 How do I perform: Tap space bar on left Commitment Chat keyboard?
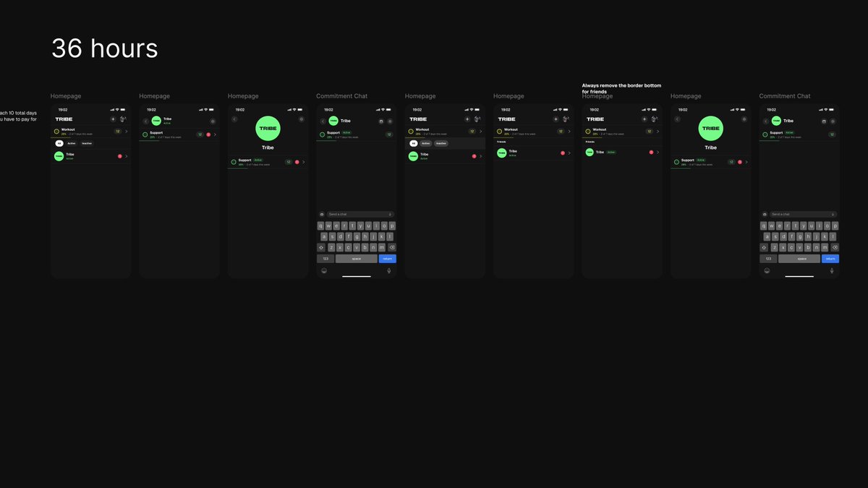point(357,258)
